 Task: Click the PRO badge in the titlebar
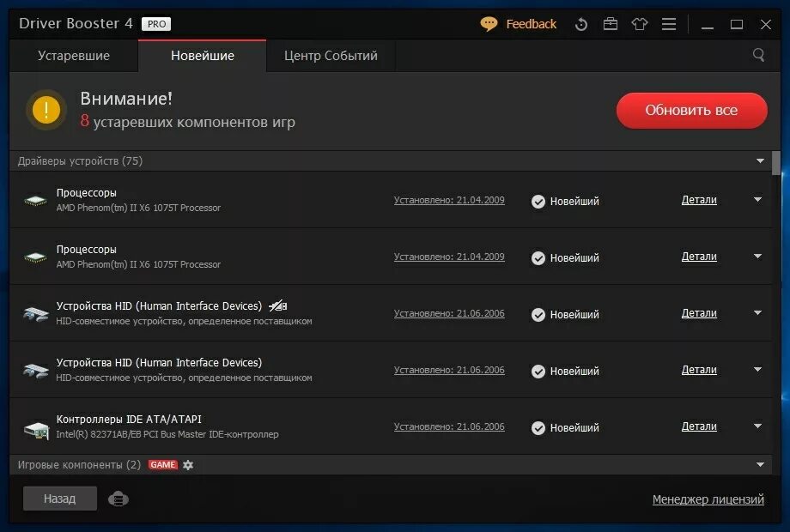pyautogui.click(x=156, y=24)
